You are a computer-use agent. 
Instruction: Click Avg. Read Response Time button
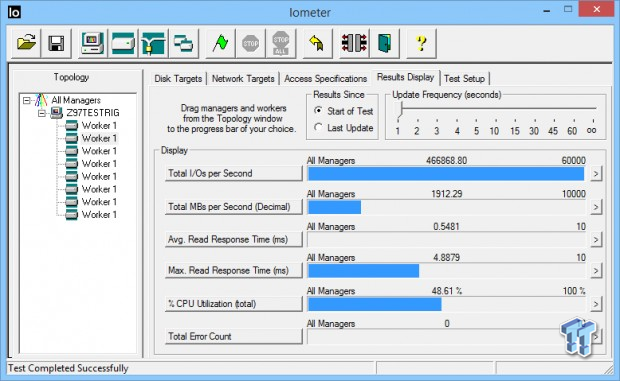(x=234, y=240)
